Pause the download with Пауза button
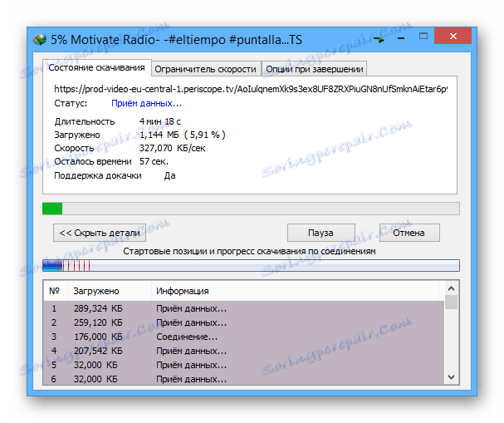 coord(321,233)
